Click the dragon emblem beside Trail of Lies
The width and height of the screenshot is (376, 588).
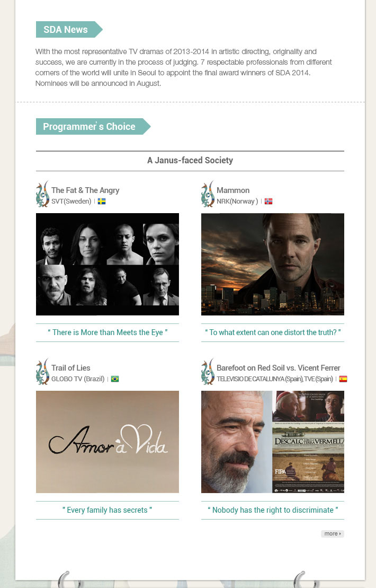(43, 372)
